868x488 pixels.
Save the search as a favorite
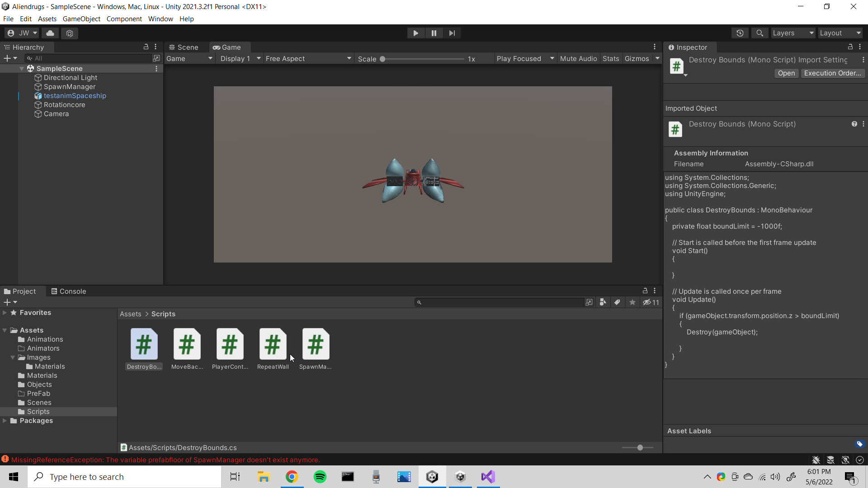pyautogui.click(x=632, y=302)
